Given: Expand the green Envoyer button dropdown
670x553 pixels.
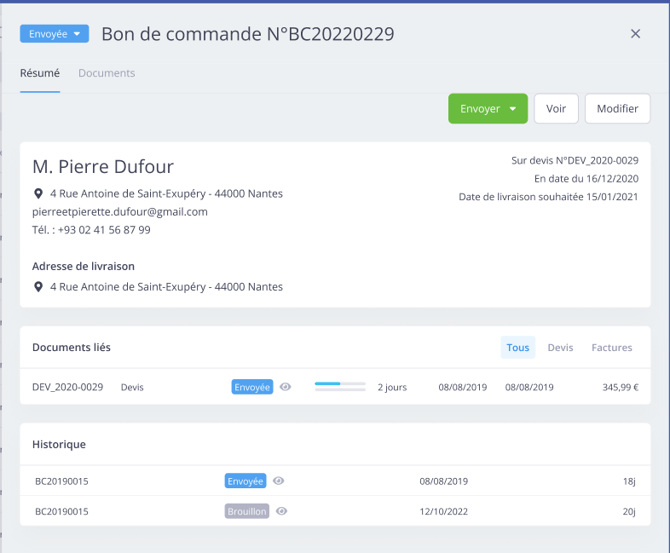Looking at the screenshot, I should 513,109.
